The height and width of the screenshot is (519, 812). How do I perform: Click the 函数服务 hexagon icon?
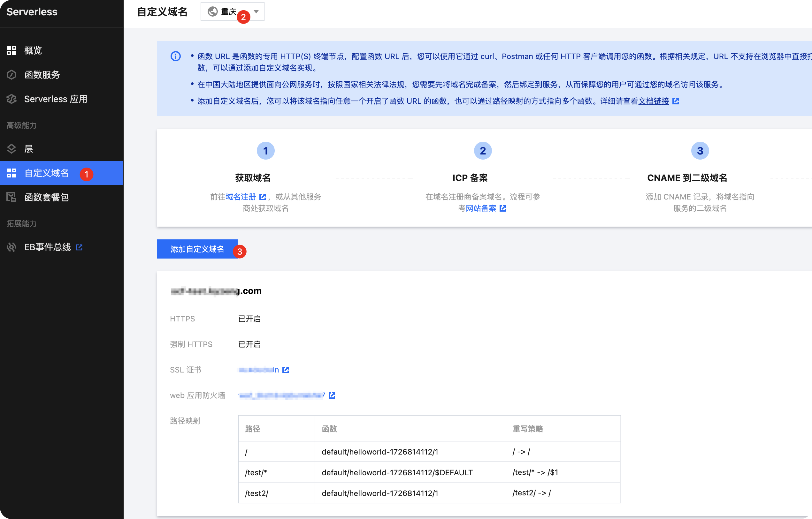click(x=11, y=75)
